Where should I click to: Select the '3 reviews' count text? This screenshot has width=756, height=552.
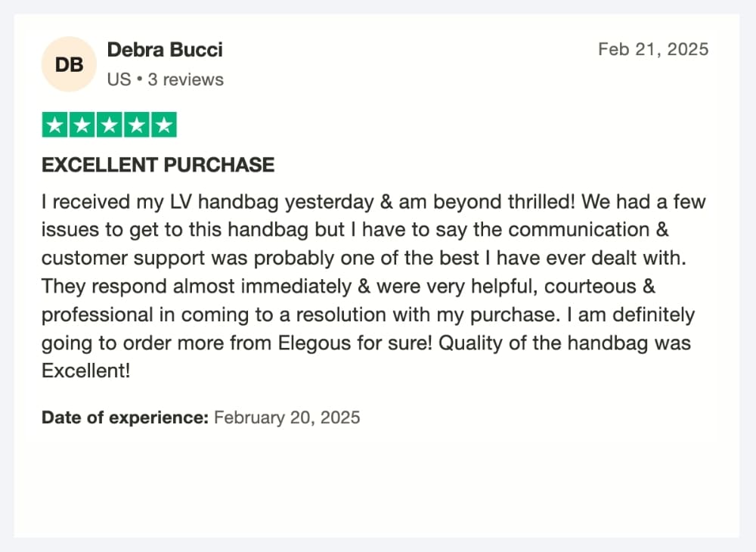tap(186, 79)
